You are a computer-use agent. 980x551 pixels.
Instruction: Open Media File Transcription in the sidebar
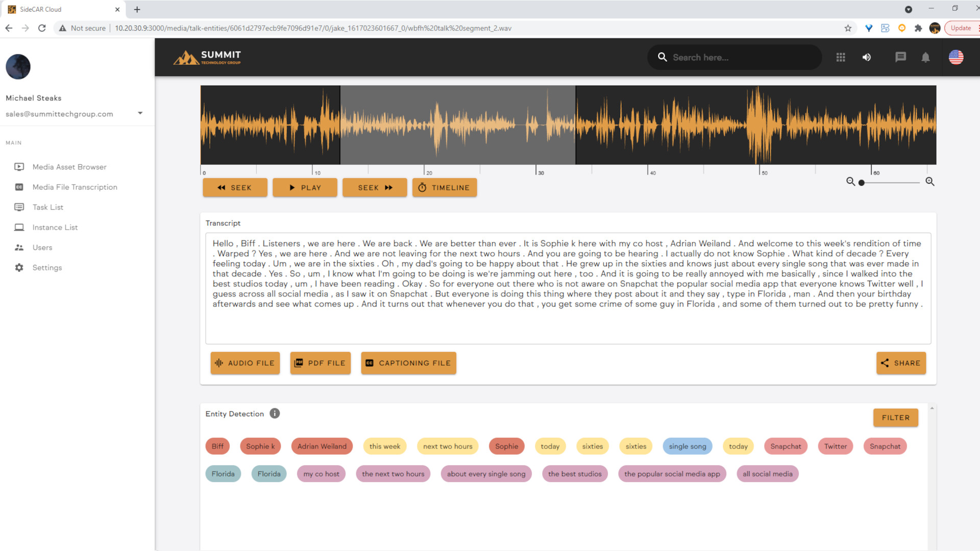75,187
